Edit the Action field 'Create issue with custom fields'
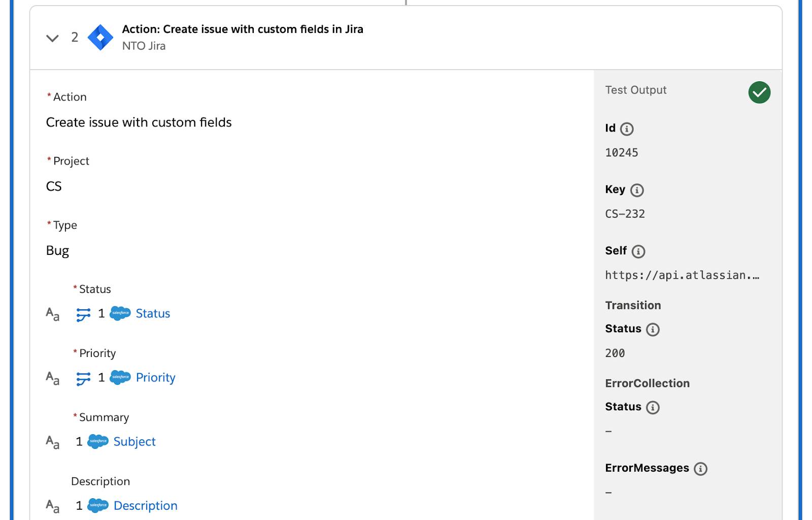 click(139, 122)
